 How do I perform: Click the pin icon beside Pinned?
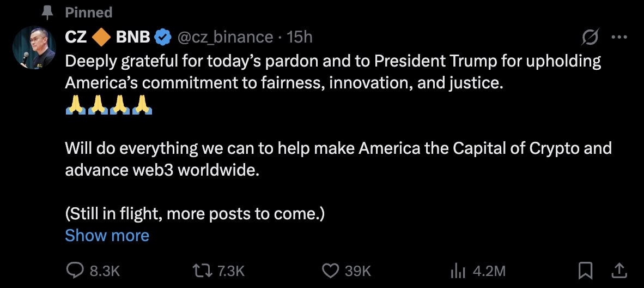47,13
